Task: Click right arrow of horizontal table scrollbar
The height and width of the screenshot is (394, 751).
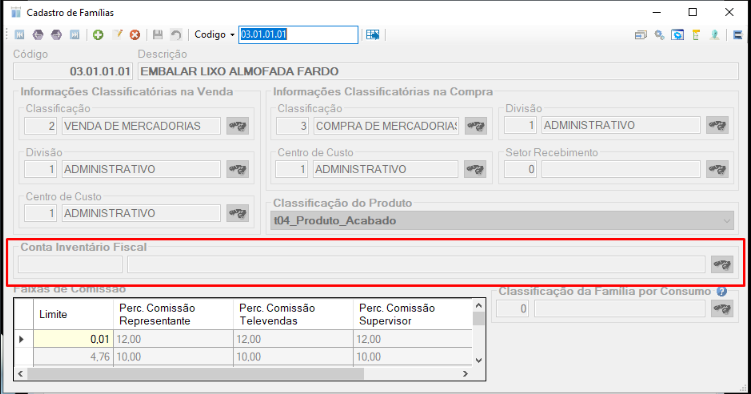Action: [x=465, y=374]
